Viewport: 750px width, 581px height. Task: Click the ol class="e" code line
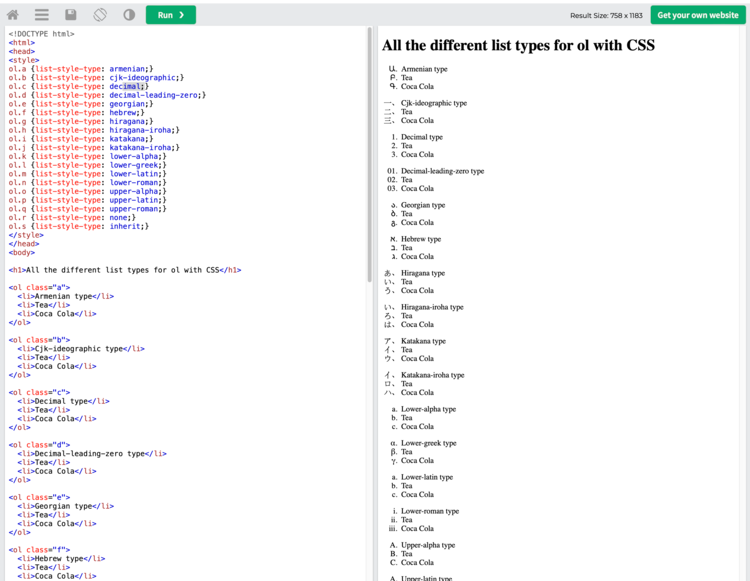click(39, 497)
